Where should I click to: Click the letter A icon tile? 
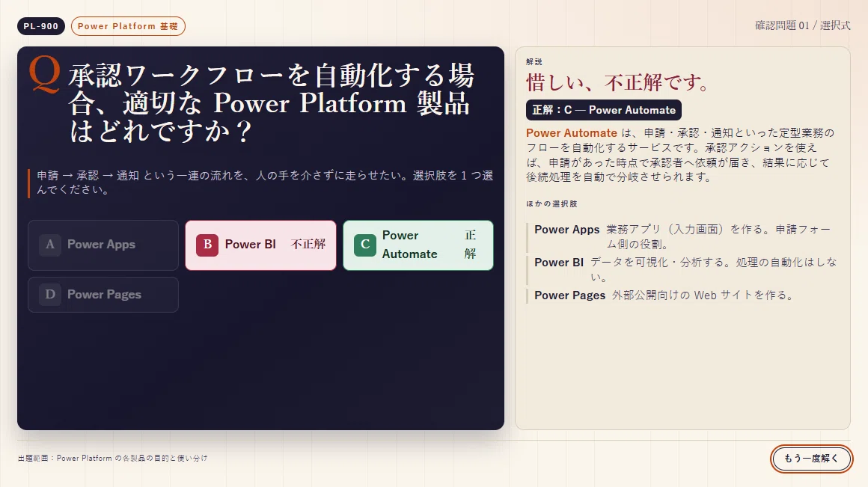(x=50, y=245)
